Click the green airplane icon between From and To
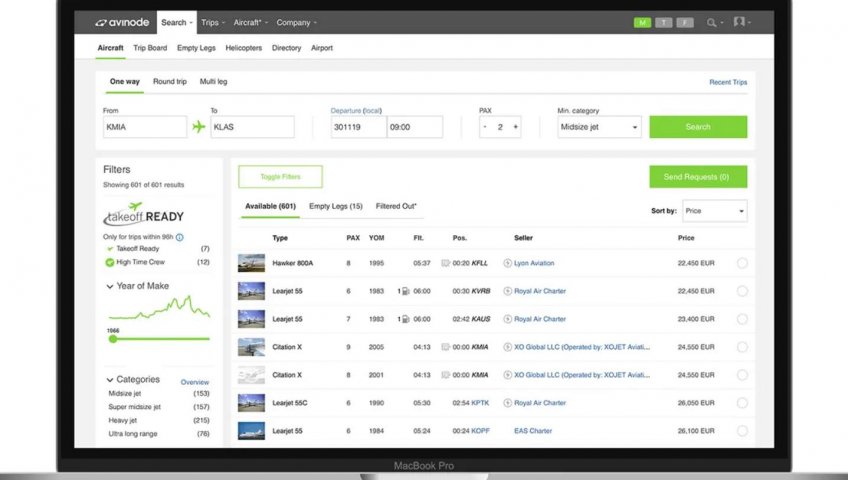Viewport: 848px width, 480px height. click(x=199, y=127)
